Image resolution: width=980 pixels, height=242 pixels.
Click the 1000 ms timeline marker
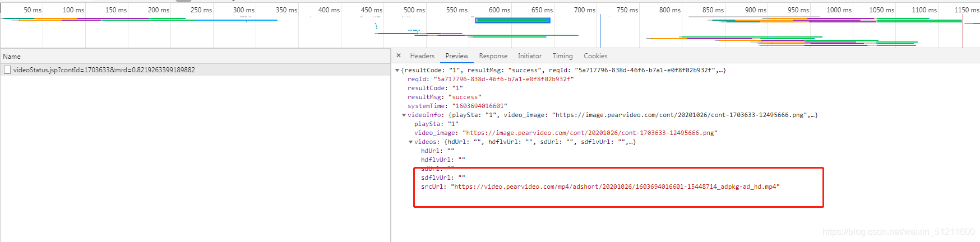click(839, 10)
